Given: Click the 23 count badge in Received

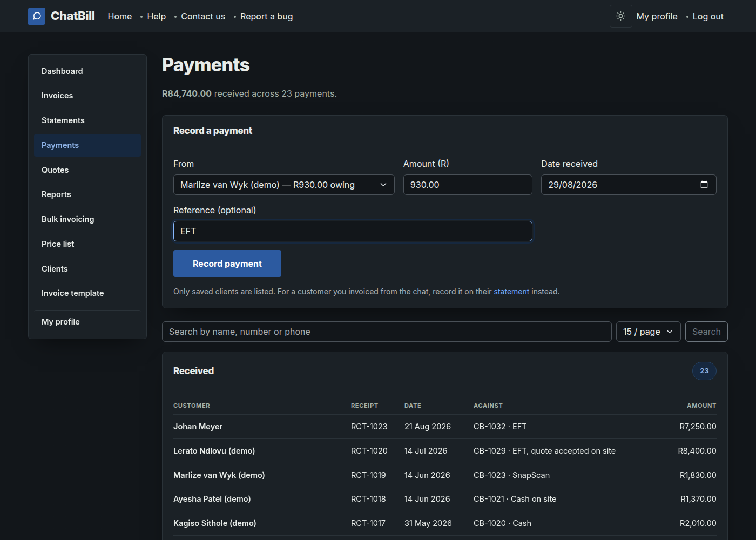Looking at the screenshot, I should click(x=704, y=371).
